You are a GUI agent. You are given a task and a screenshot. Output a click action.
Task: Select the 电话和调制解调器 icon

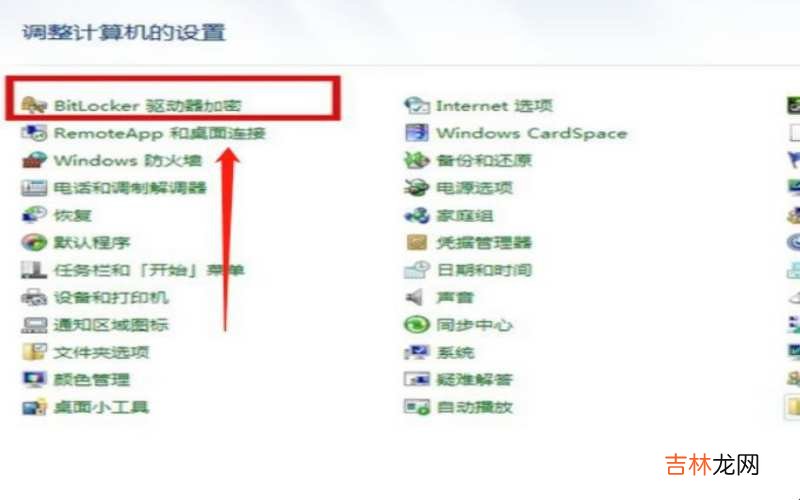pyautogui.click(x=34, y=188)
